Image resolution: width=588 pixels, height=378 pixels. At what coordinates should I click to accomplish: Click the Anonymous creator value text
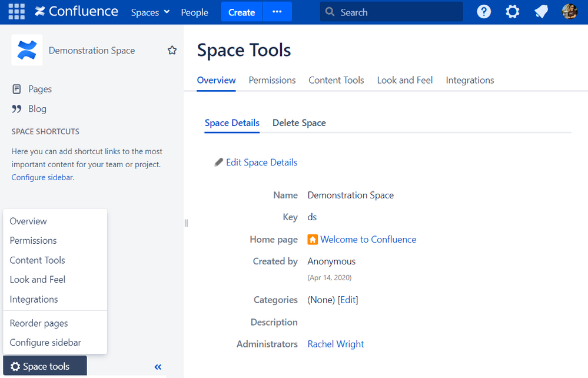coord(331,261)
